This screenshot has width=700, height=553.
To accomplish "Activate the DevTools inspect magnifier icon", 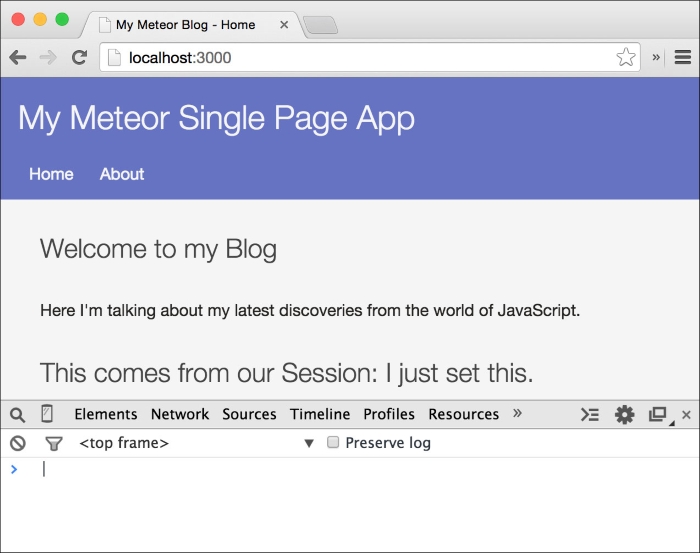I will 17,415.
